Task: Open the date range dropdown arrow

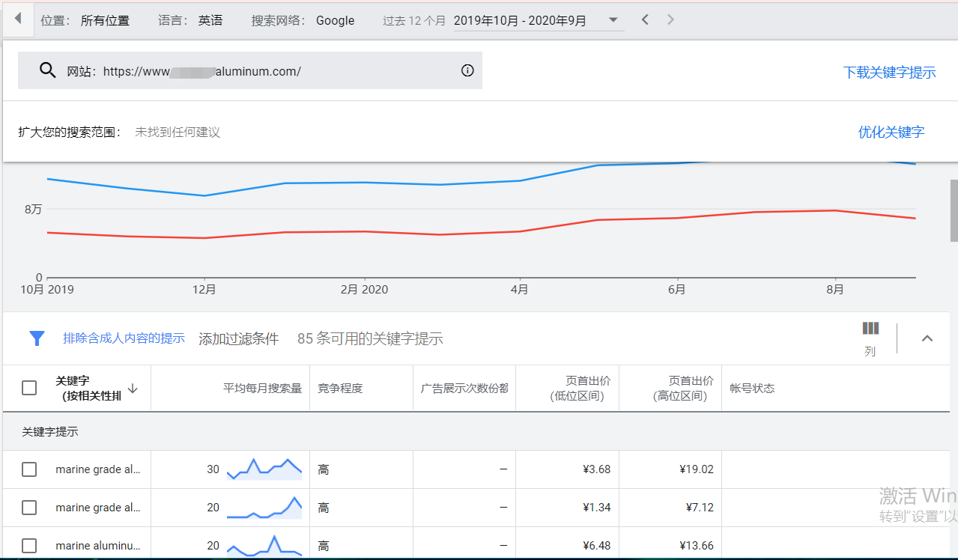Action: [613, 20]
